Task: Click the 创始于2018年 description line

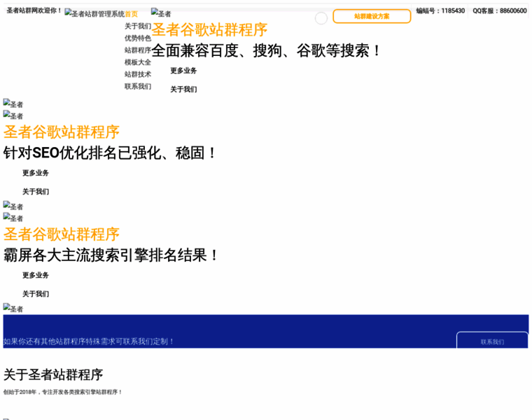Action: click(x=63, y=392)
